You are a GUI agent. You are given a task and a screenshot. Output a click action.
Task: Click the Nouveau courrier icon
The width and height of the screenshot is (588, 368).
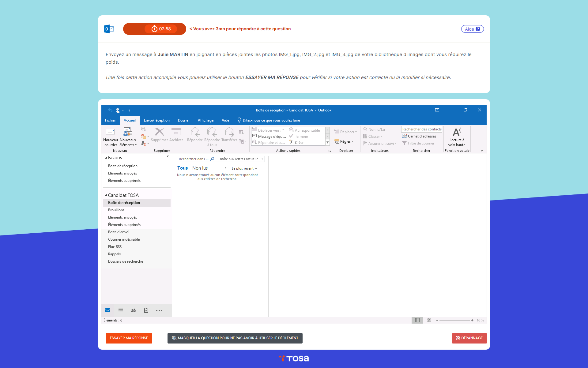[110, 132]
